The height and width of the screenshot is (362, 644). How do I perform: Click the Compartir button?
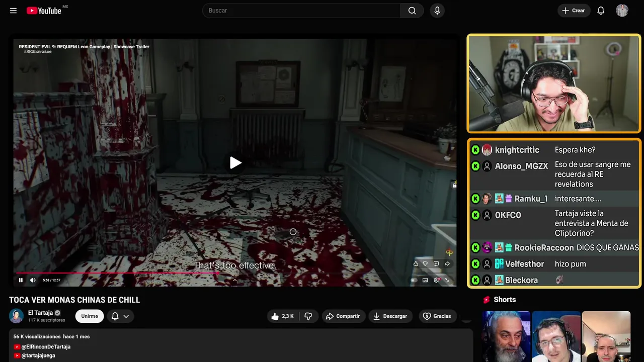[343, 316]
